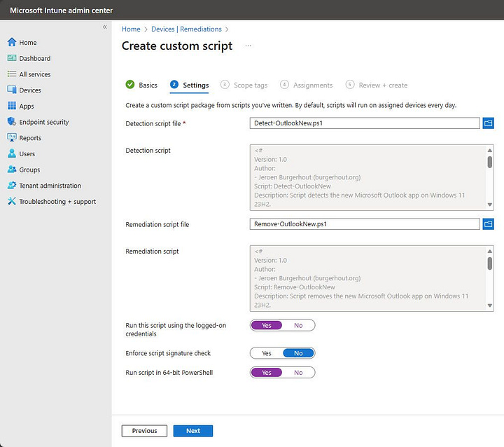Image resolution: width=504 pixels, height=447 pixels.
Task: Click the Devices monitor icon
Action: [12, 90]
